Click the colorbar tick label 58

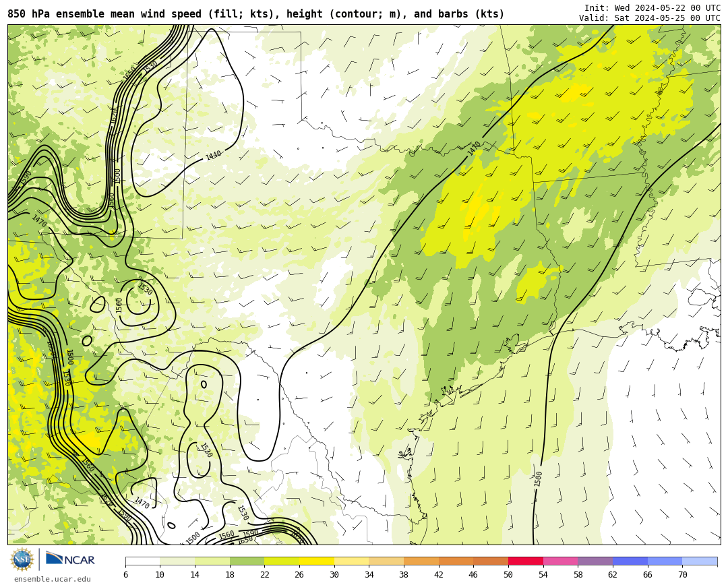point(578,575)
